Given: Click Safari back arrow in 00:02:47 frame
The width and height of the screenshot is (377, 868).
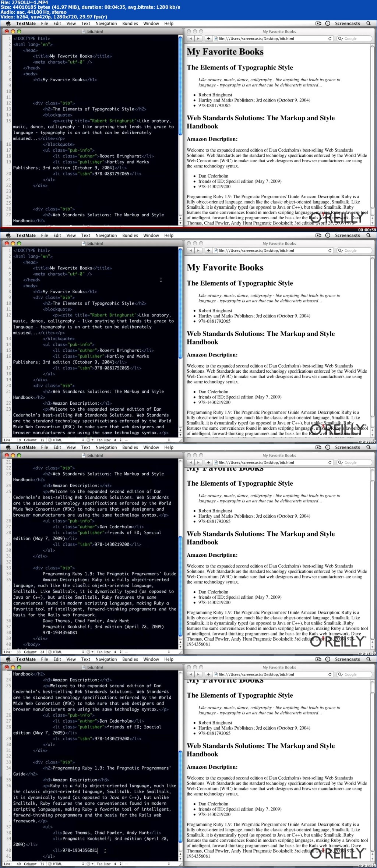Looking at the screenshot, I should tap(191, 463).
